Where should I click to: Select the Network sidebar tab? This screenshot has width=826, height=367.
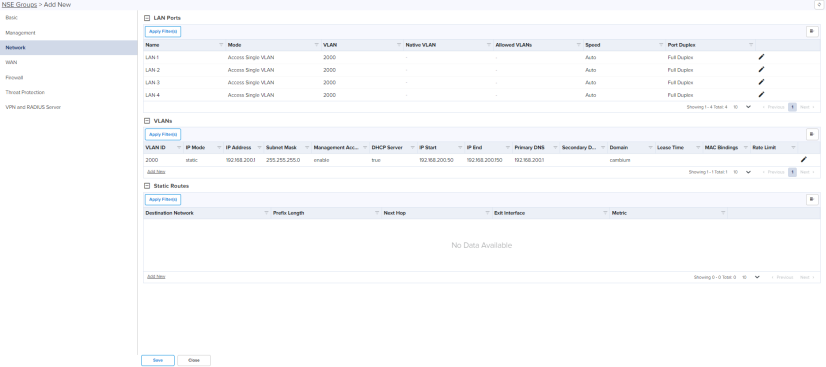click(68, 47)
